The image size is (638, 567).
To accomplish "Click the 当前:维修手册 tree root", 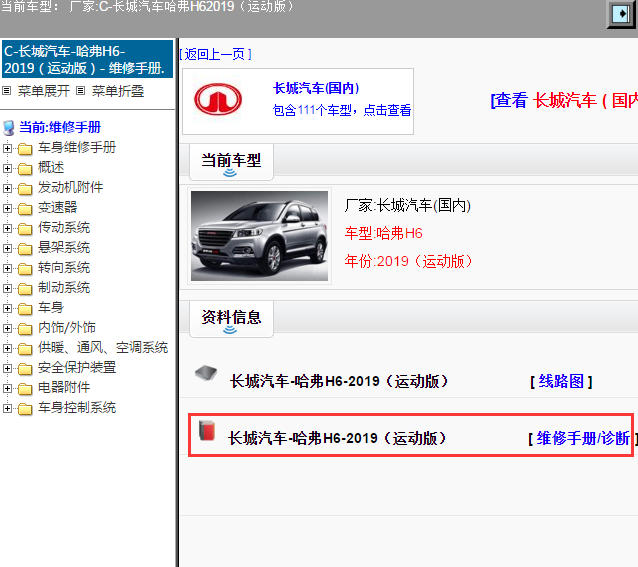I will (60, 127).
